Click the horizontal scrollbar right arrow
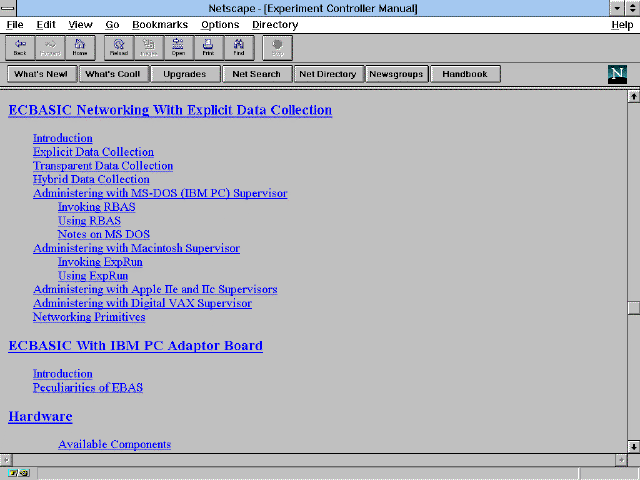This screenshot has height=480, width=640. coord(621,460)
